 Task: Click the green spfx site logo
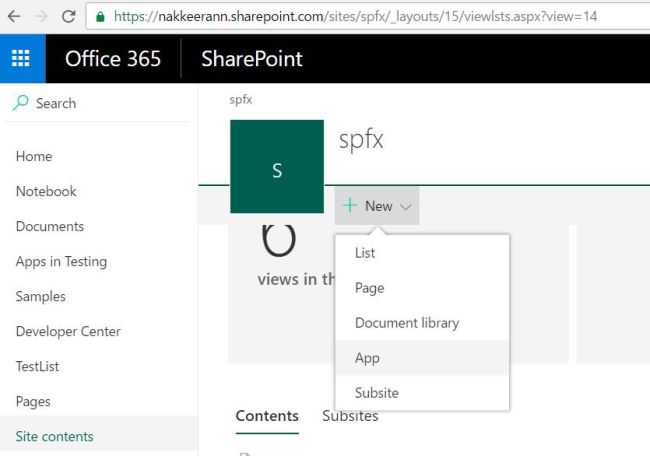coord(277,167)
